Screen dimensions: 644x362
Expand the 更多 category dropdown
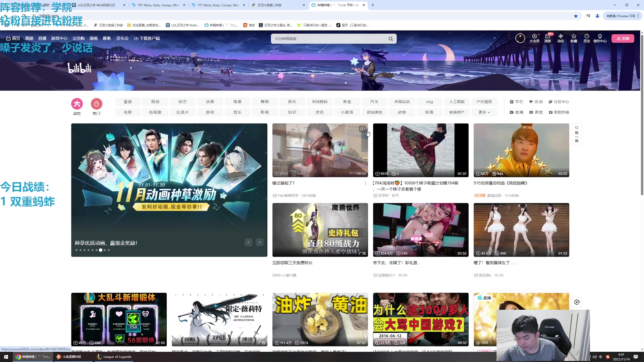(x=484, y=112)
